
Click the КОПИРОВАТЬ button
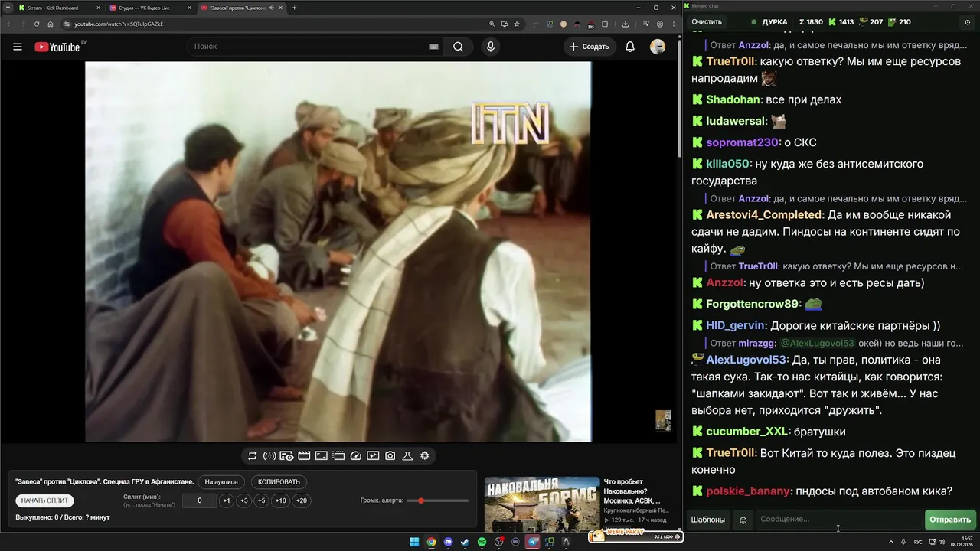[279, 482]
